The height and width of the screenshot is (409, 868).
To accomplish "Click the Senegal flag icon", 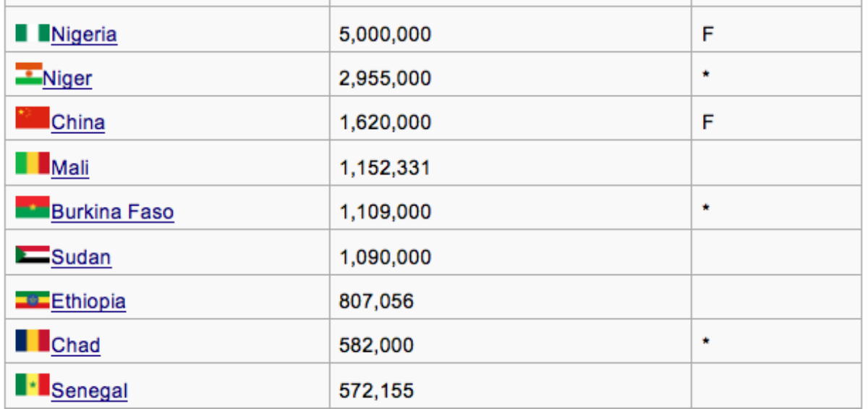I will coord(33,385).
